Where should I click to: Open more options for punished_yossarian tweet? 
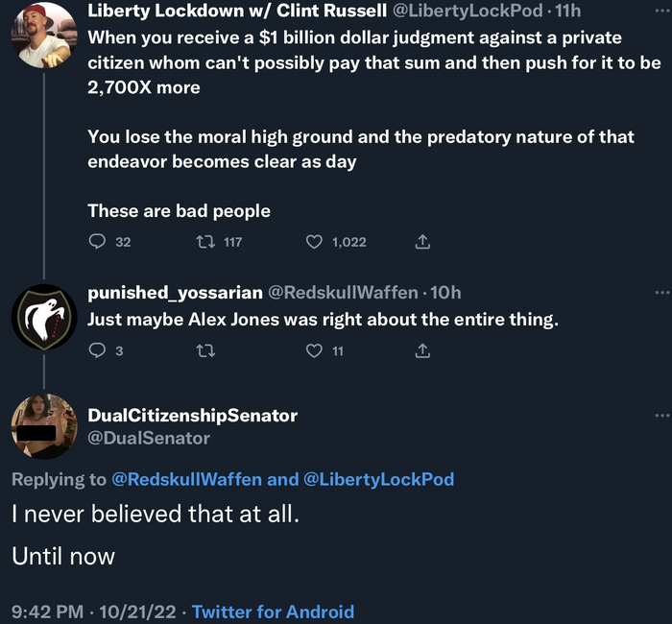point(661,292)
